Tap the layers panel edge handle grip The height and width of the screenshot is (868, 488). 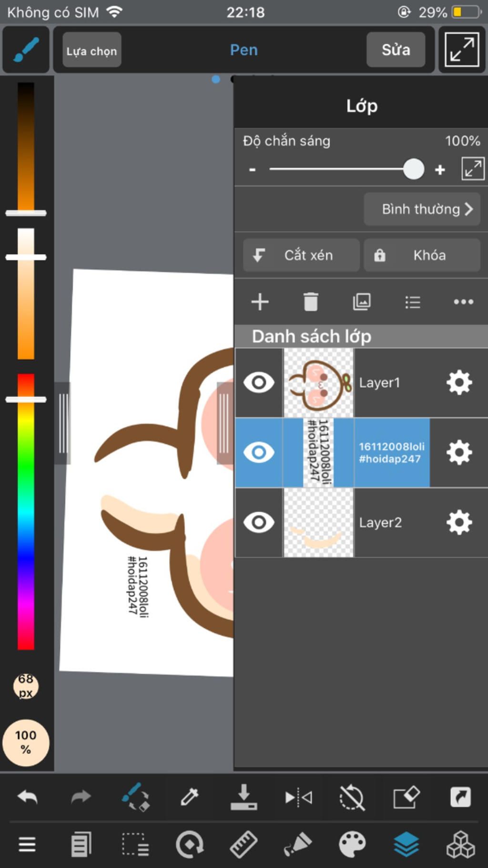pos(224,423)
